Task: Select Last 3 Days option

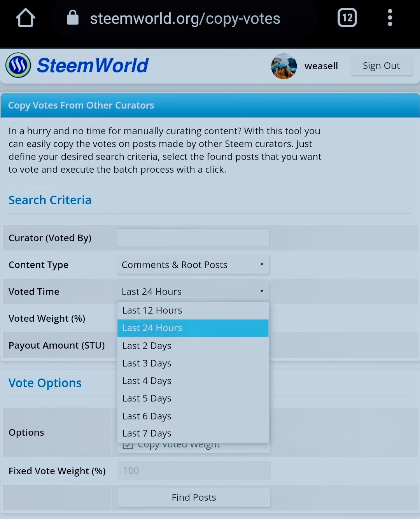Action: (x=193, y=363)
